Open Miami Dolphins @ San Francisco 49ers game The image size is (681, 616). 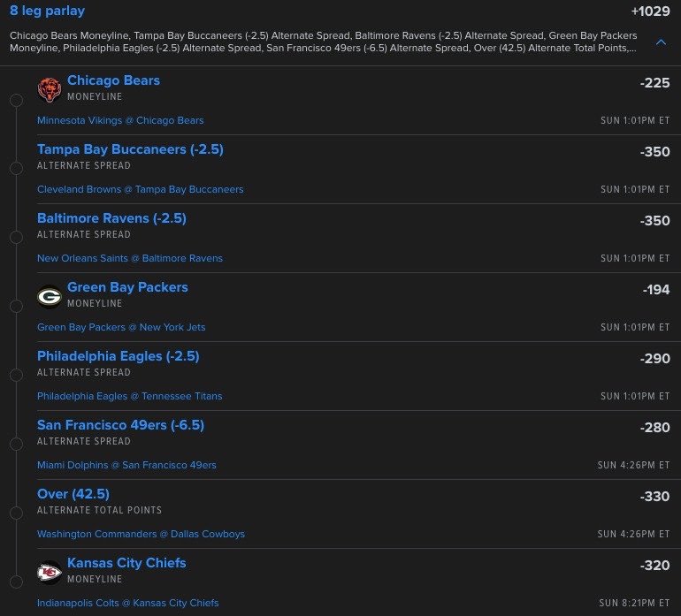coord(126,465)
